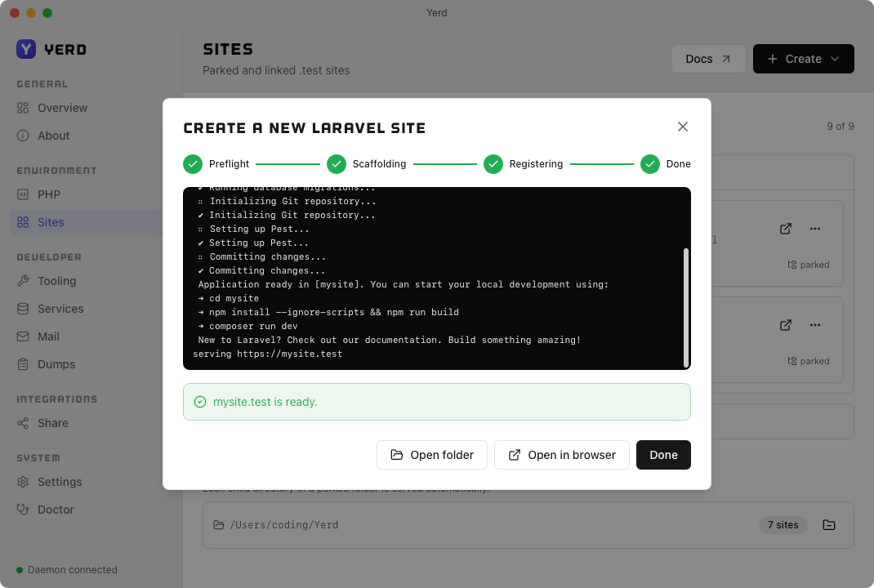Click the About info icon
The width and height of the screenshot is (874, 588).
(23, 136)
